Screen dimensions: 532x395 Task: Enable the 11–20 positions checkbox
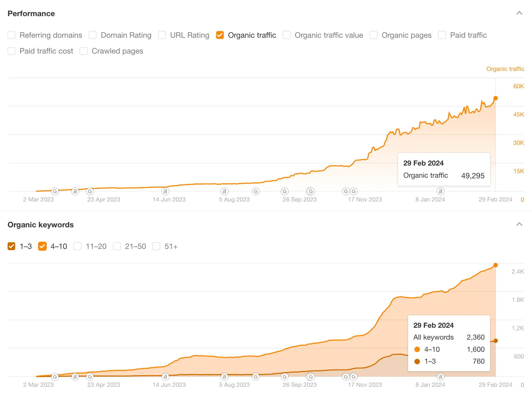(x=78, y=246)
